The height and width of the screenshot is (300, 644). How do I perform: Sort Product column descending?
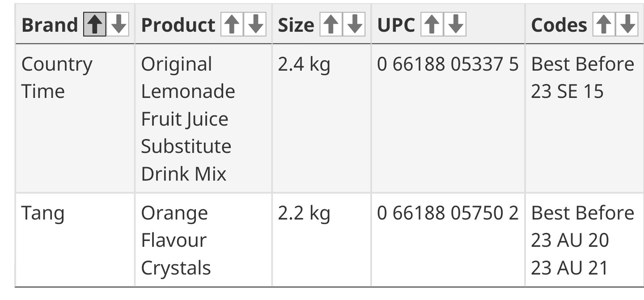pos(255,25)
